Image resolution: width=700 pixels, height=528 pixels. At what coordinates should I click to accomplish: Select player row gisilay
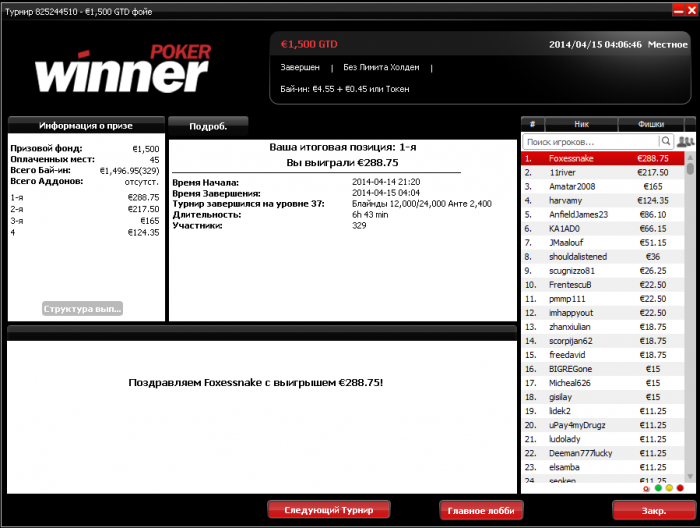coord(603,397)
